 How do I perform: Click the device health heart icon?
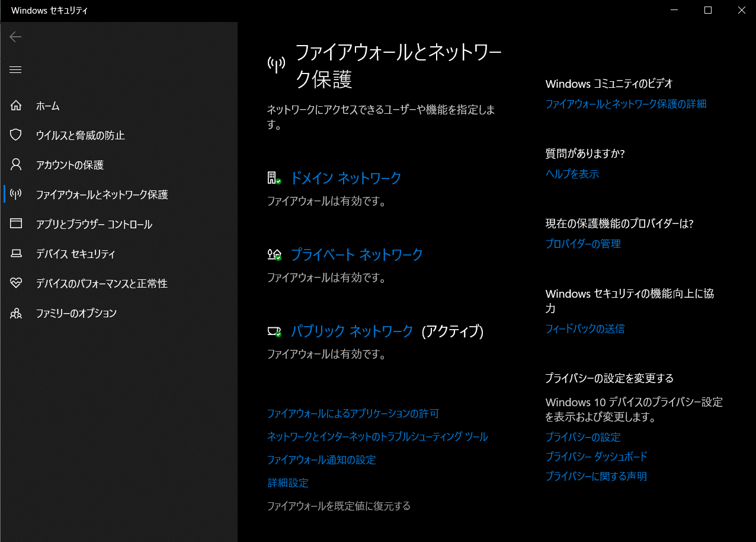tap(16, 283)
